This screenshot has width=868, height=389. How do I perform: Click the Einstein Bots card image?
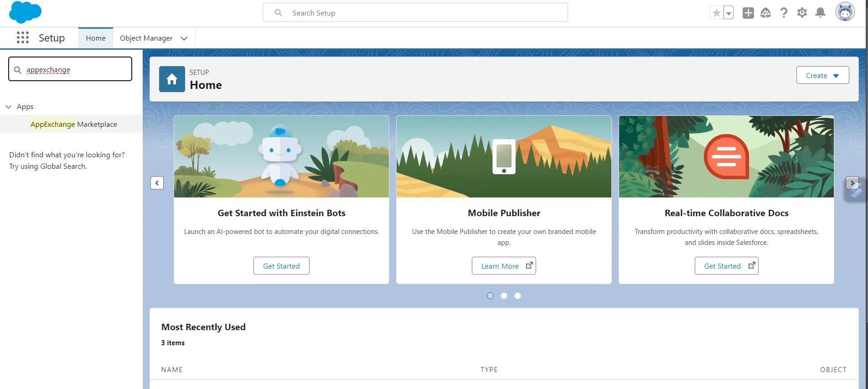coord(281,156)
